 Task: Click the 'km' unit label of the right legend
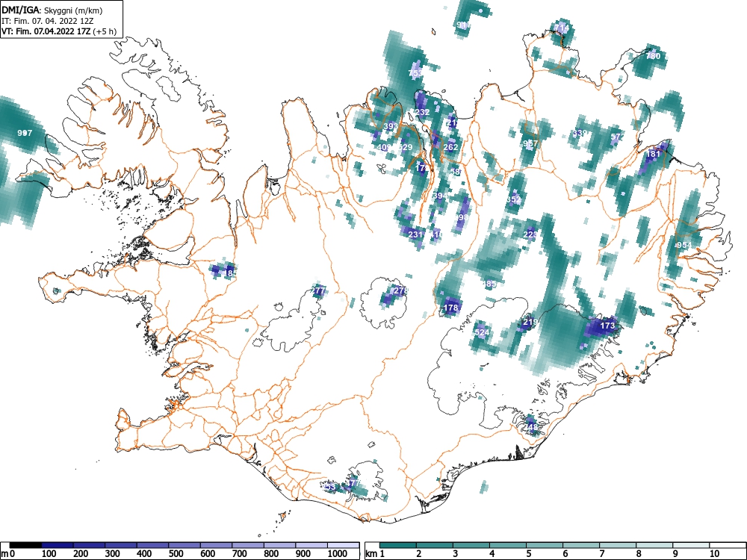[371, 554]
